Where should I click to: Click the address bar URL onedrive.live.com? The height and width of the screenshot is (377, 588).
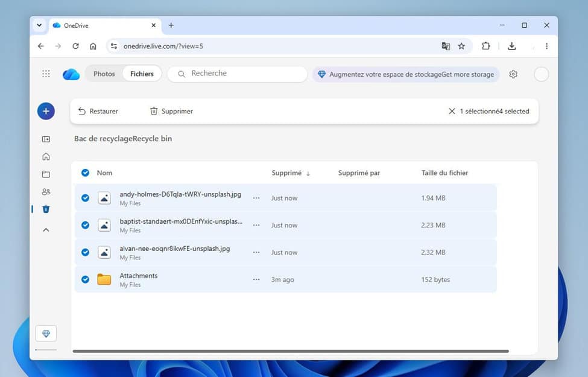163,46
